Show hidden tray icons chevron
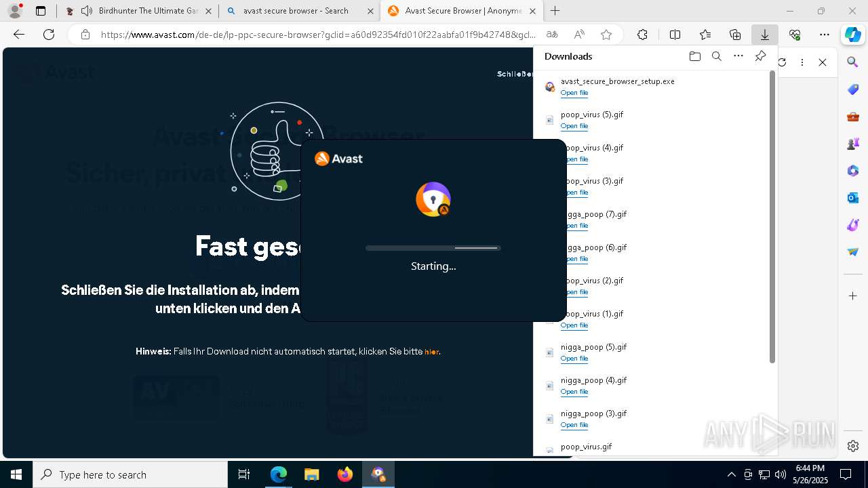The width and height of the screenshot is (868, 488). pos(731,474)
